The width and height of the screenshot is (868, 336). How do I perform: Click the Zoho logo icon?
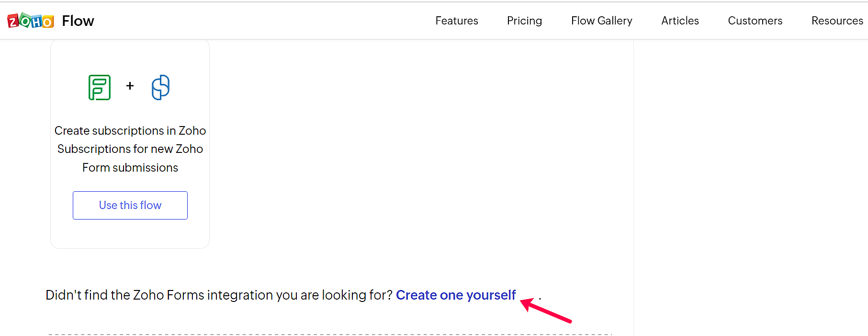pos(31,21)
